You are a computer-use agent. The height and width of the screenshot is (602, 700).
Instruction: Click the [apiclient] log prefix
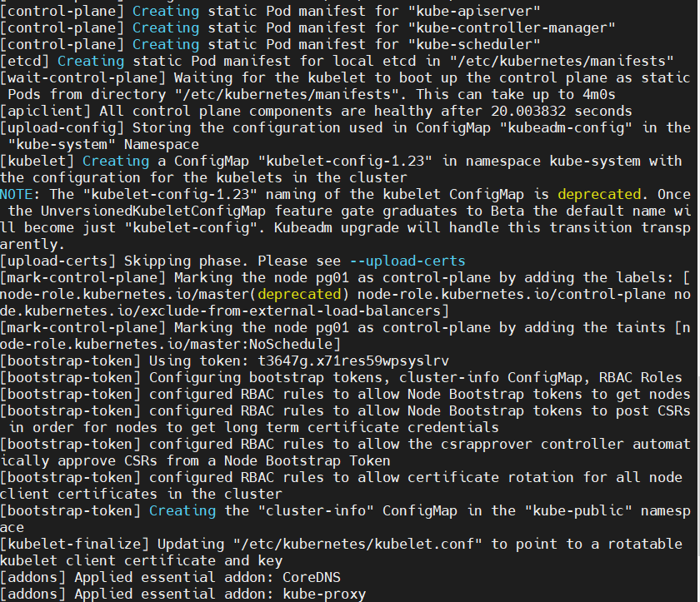pos(46,111)
